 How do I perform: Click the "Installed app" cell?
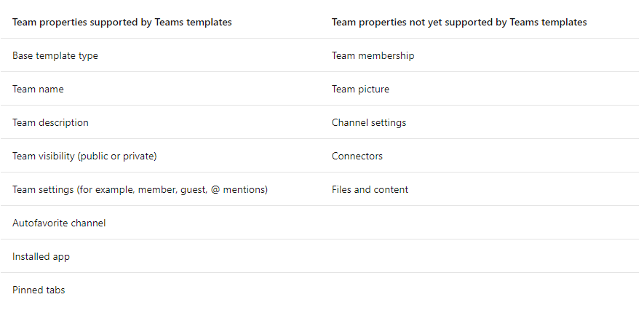coord(41,257)
